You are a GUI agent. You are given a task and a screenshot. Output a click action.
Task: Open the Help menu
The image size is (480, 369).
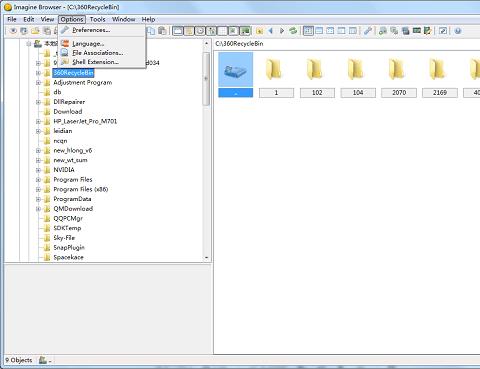click(x=148, y=19)
